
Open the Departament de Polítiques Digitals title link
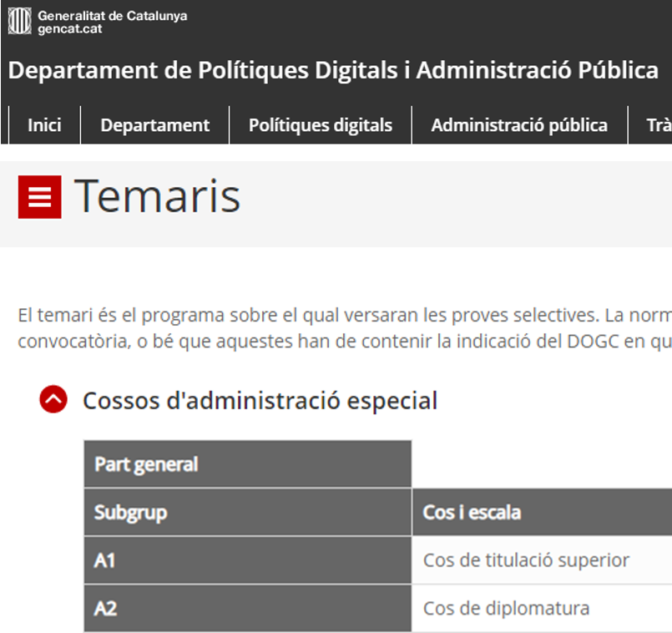tap(333, 70)
